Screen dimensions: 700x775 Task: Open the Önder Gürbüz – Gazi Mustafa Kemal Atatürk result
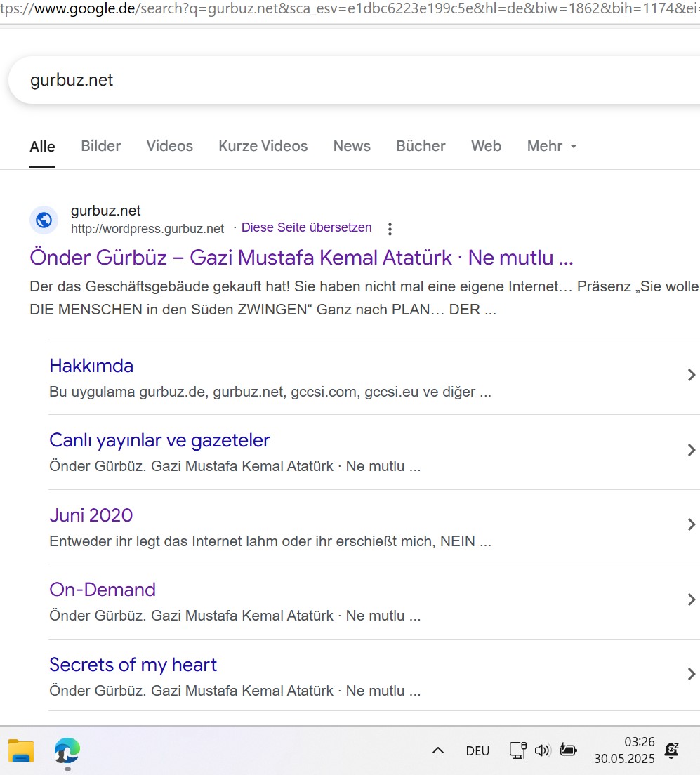pyautogui.click(x=301, y=258)
